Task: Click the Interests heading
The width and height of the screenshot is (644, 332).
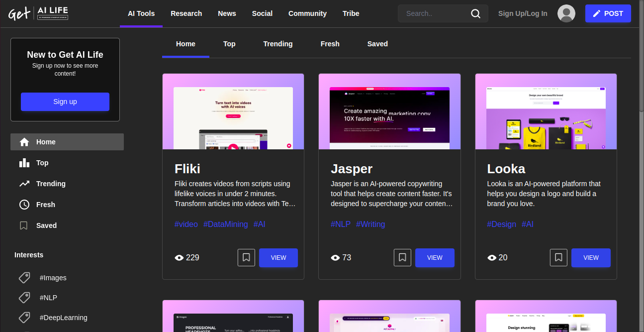Action: point(29,255)
